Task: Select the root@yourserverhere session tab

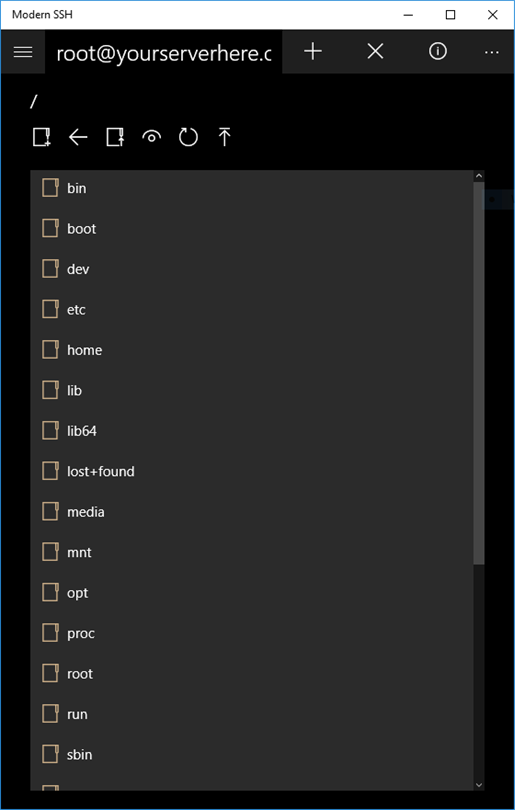Action: [x=164, y=52]
